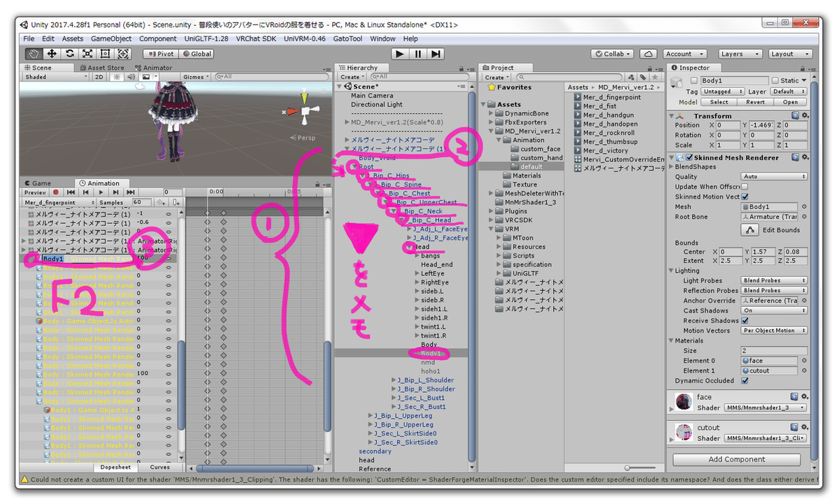Click the Step frame button
This screenshot has height=504, width=839.
(436, 54)
